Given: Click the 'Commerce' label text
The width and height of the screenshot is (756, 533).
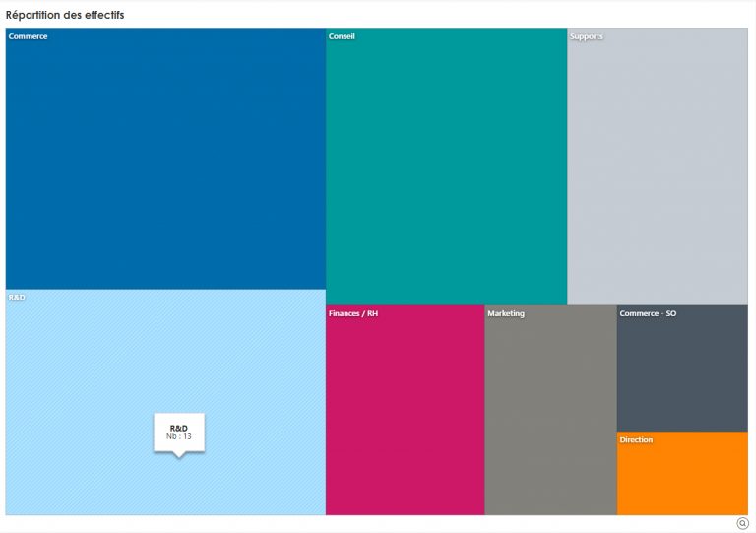Looking at the screenshot, I should 28,36.
